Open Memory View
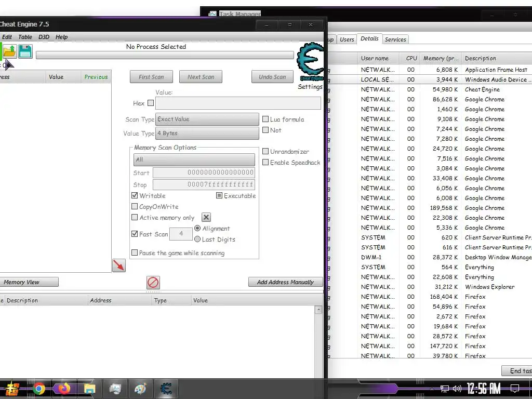The height and width of the screenshot is (399, 532). (x=29, y=282)
